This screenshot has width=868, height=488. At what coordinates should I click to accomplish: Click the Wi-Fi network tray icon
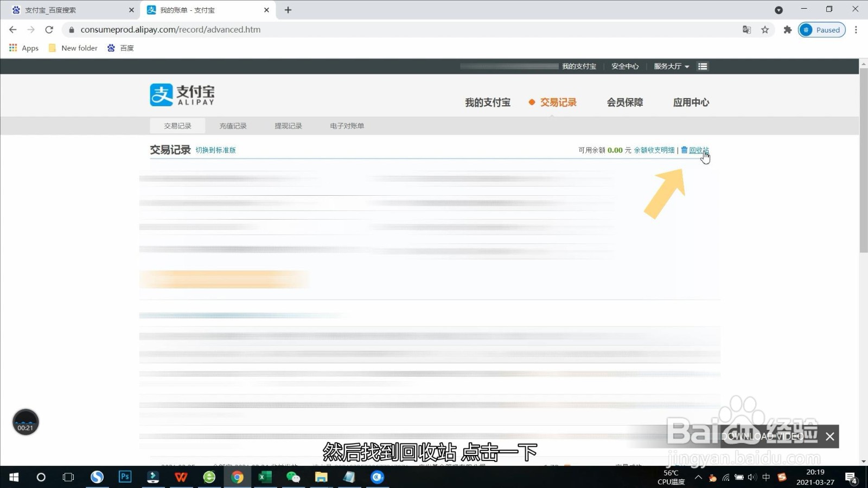coord(726,477)
